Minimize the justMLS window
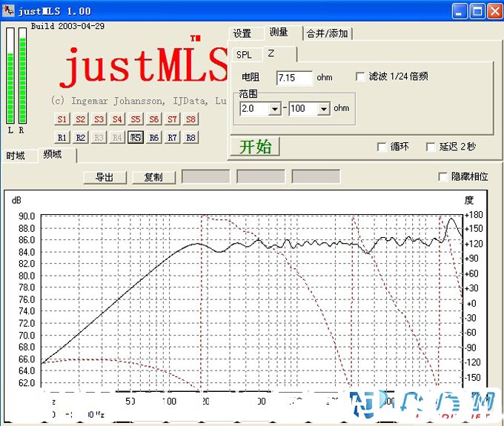 (x=460, y=11)
